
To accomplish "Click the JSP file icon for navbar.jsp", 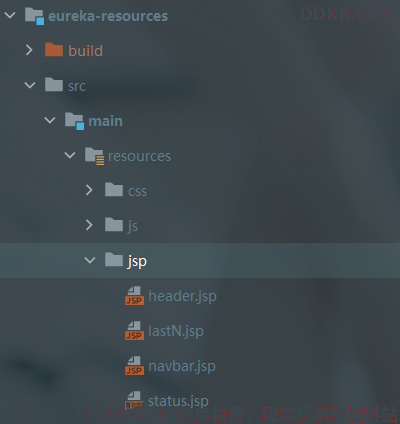I will pyautogui.click(x=134, y=366).
